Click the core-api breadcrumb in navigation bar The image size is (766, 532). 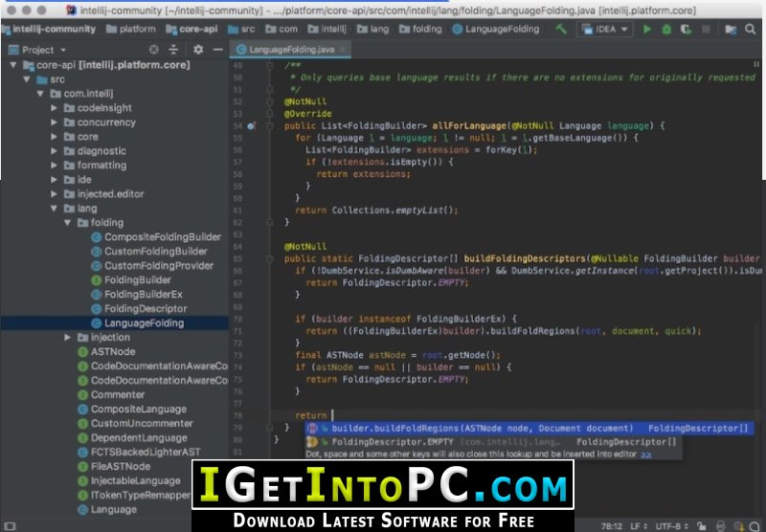(191, 30)
